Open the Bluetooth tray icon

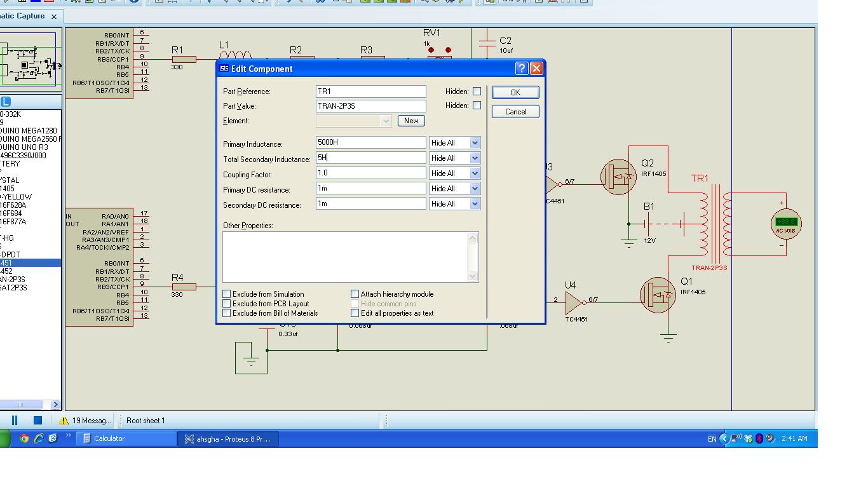pyautogui.click(x=759, y=438)
